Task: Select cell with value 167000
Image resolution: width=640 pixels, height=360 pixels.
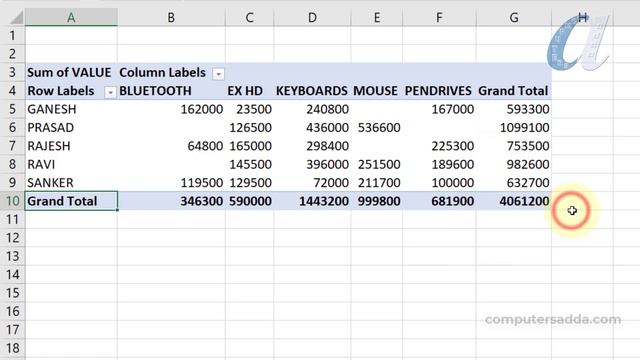Action: click(x=439, y=109)
